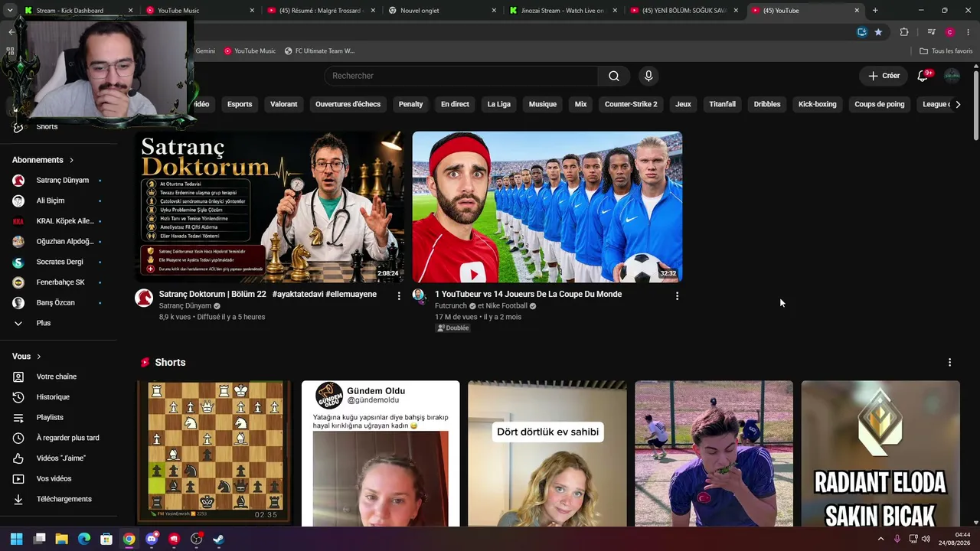Switch to the Jinozai Stream tab

pos(564,11)
